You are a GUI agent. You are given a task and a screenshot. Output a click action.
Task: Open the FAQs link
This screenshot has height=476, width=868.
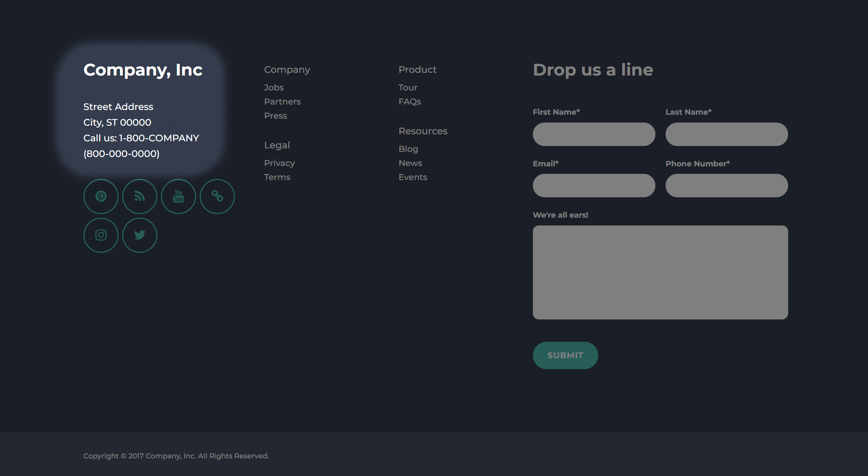tap(410, 102)
